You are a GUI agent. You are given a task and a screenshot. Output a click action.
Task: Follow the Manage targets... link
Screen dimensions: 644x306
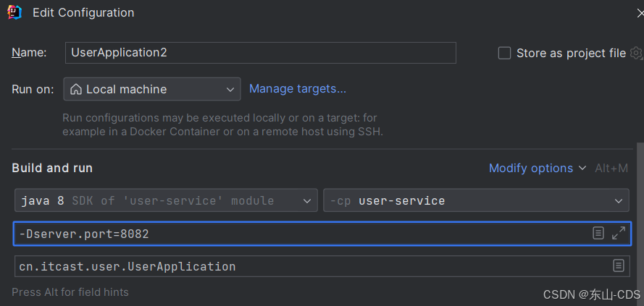298,88
